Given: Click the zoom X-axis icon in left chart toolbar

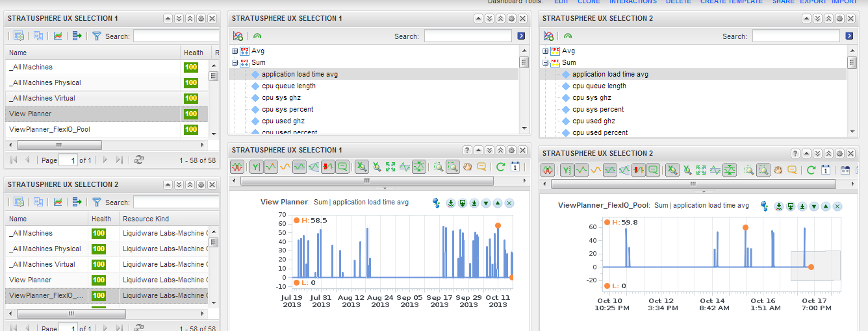Looking at the screenshot, I should click(x=362, y=167).
